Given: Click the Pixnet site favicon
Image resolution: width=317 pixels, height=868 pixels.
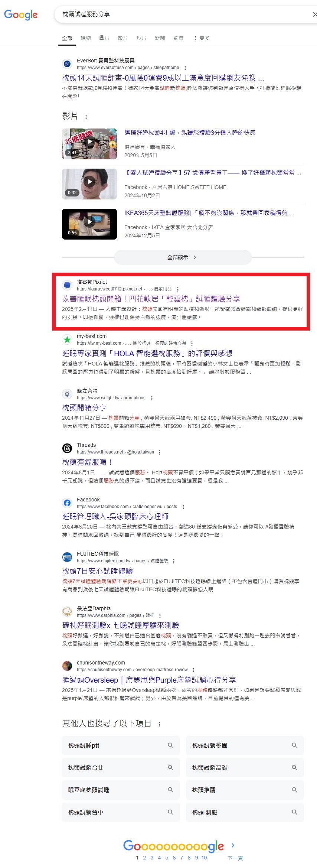Looking at the screenshot, I should 67,285.
